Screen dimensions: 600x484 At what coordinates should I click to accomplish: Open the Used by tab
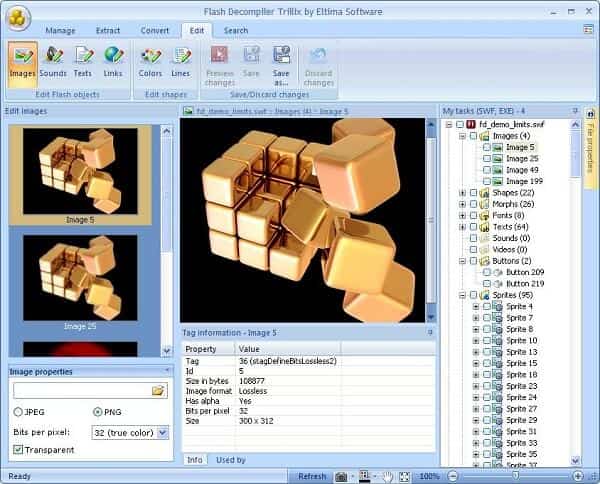pyautogui.click(x=231, y=460)
